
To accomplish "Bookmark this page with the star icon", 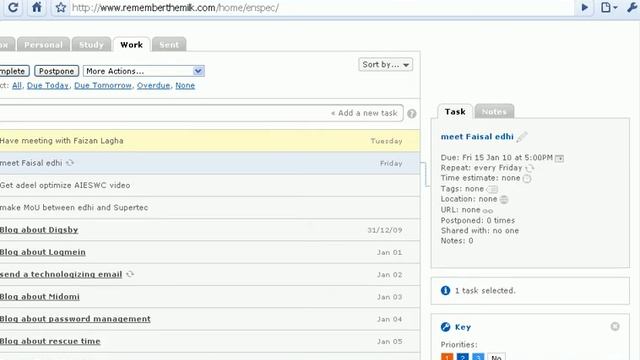I will 61,7.
